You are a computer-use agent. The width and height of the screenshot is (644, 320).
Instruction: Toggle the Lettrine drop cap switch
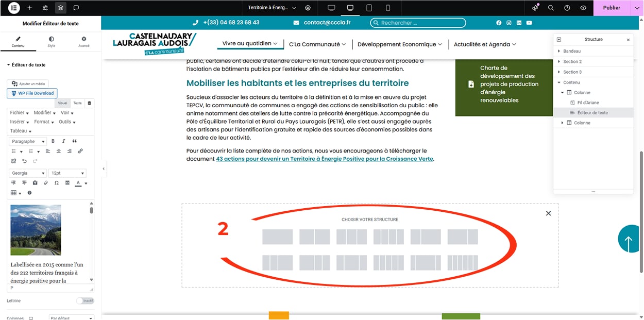click(85, 300)
